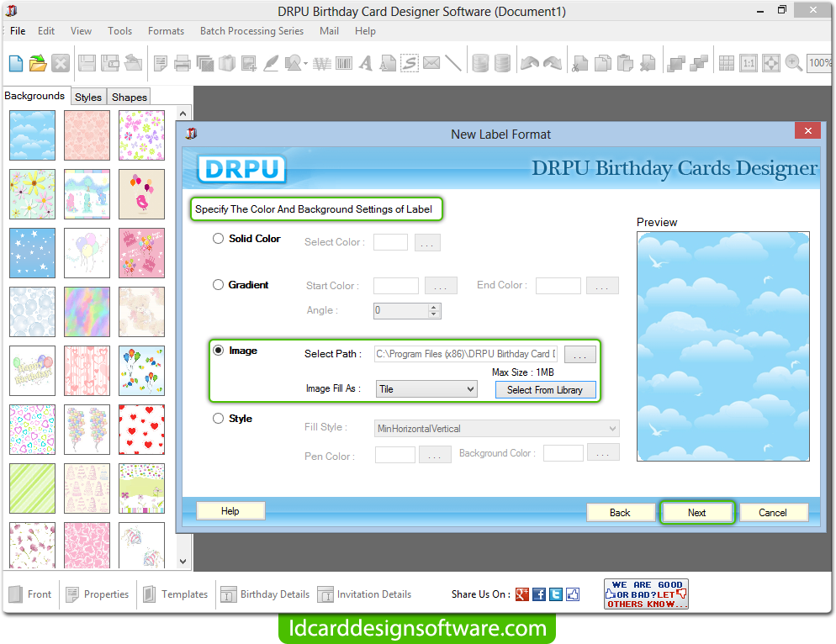
Task: Select the Solid Color radio button
Action: tap(218, 238)
